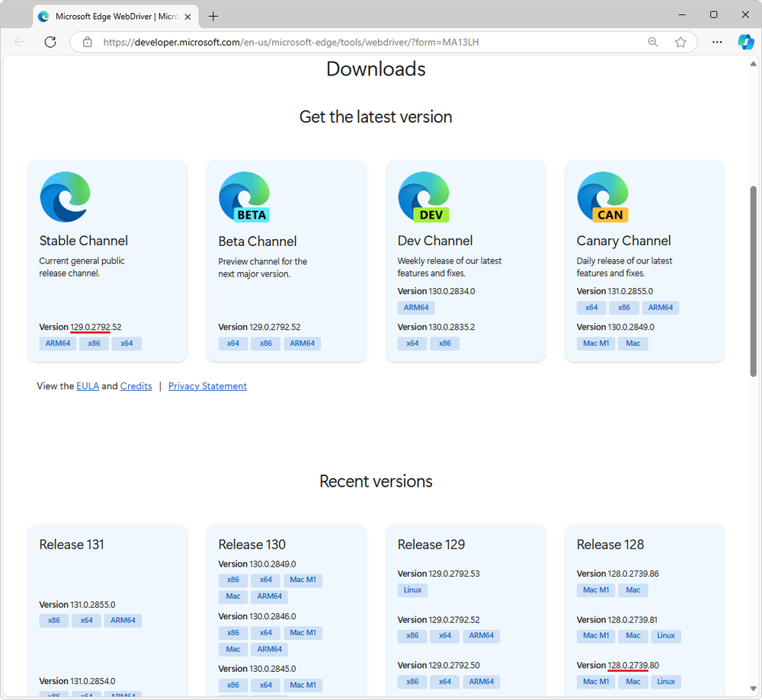Click the vertical page scrollbar thumb
This screenshot has width=762, height=700.
click(754, 281)
